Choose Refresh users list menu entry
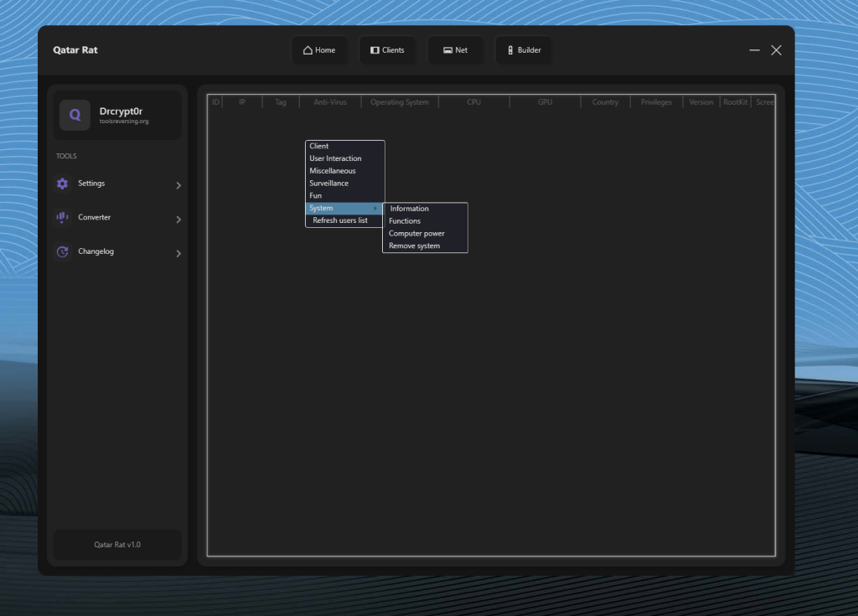This screenshot has height=616, width=858. [x=340, y=220]
